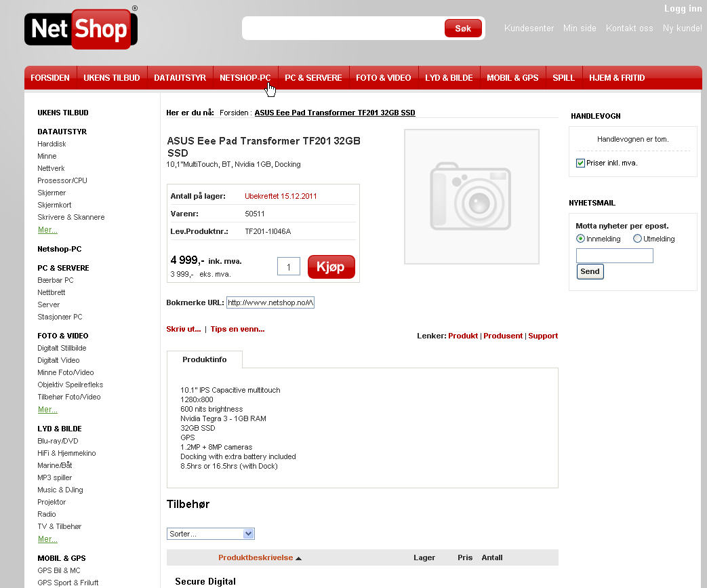Screen dimensions: 707x588
Task: Open FOTO & VIDEO in navigation bar
Action: click(x=384, y=77)
